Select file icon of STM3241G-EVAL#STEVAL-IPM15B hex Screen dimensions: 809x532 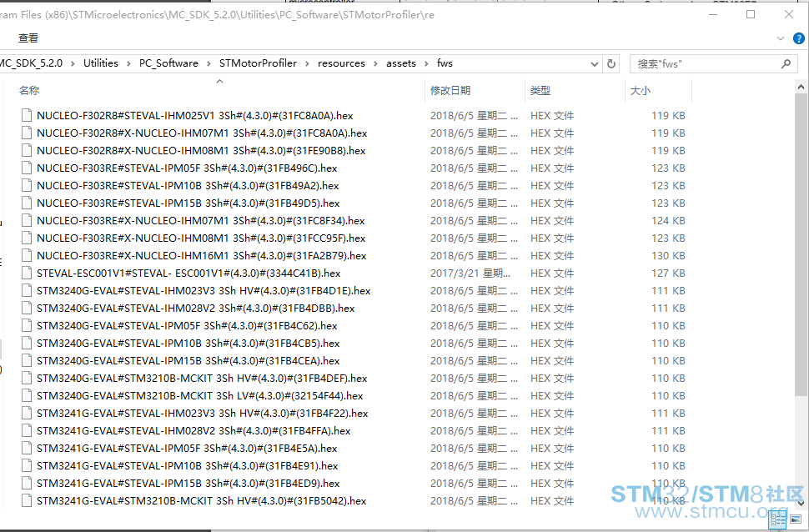point(27,484)
